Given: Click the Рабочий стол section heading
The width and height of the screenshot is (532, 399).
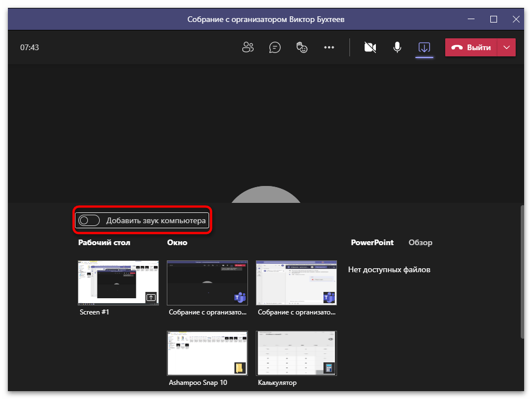Looking at the screenshot, I should pos(104,242).
